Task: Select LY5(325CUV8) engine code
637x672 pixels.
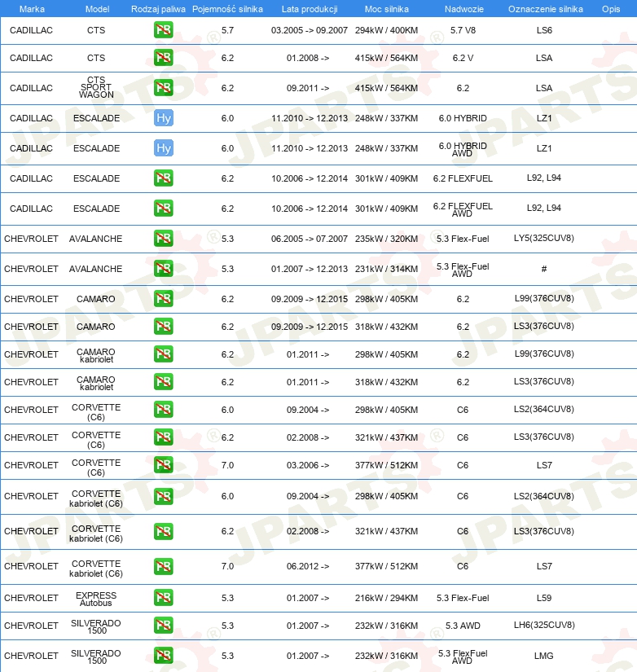Action: coord(543,238)
